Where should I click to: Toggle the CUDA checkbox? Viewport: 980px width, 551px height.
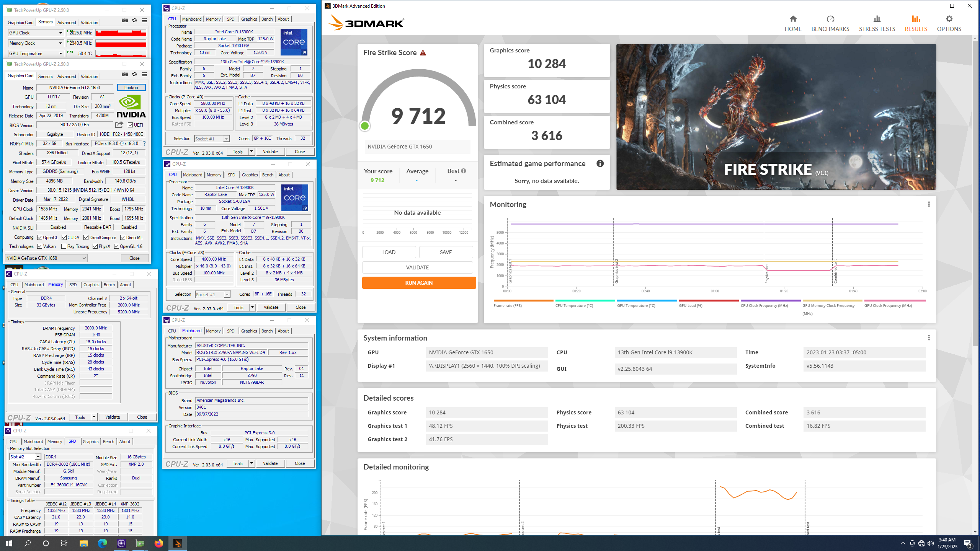[64, 238]
